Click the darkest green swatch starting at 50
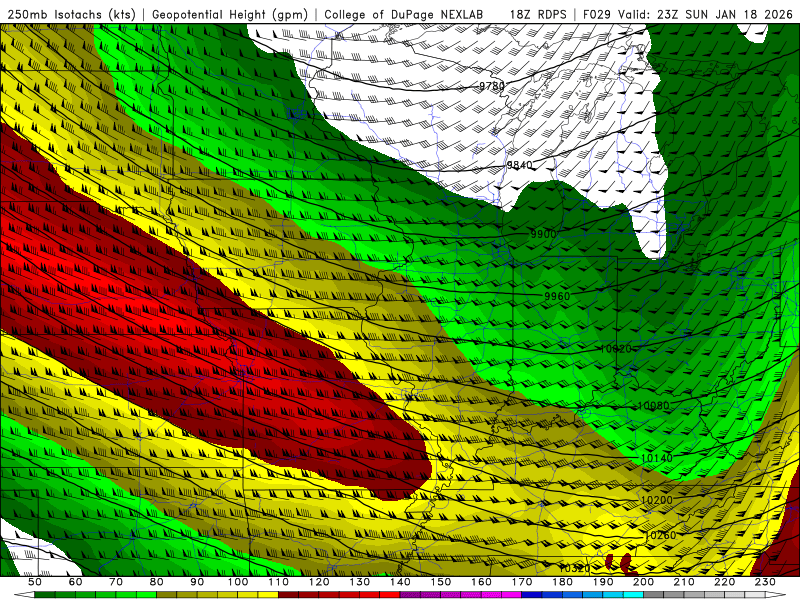This screenshot has height=600, width=800. click(44, 595)
